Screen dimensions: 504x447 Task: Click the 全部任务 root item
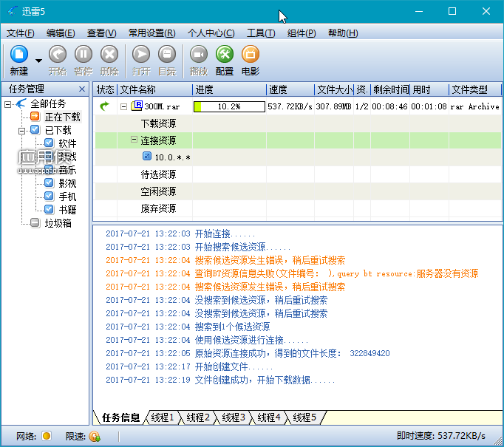click(48, 103)
